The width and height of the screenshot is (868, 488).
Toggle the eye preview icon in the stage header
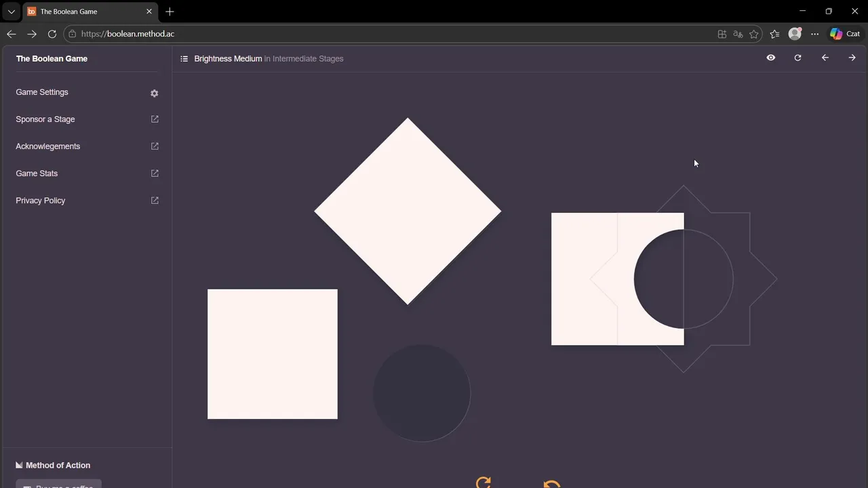(771, 58)
